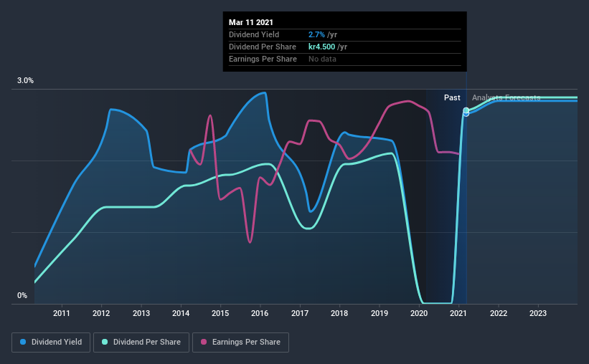Click the tooltip 'Dividend Per Share' row label
This screenshot has width=589, height=364.
coord(263,47)
